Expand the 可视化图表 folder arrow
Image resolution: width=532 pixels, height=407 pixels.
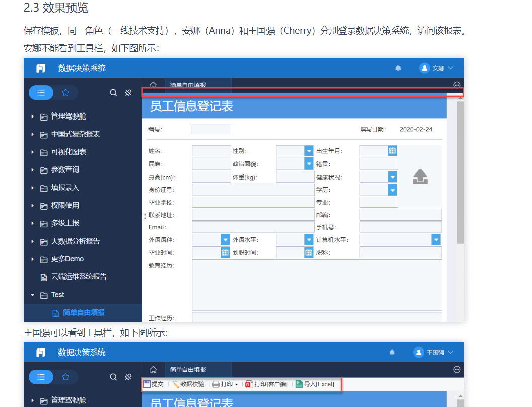point(33,152)
